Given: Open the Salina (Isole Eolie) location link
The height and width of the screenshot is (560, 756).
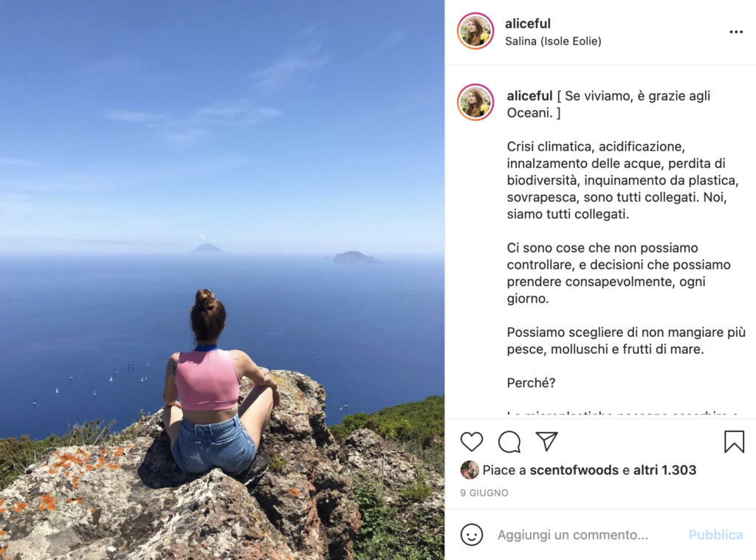Looking at the screenshot, I should click(553, 41).
